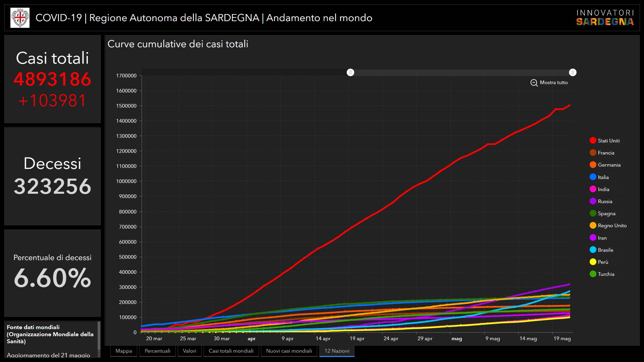This screenshot has height=362, width=644.
Task: Click the Mostra tutto button
Action: (553, 82)
